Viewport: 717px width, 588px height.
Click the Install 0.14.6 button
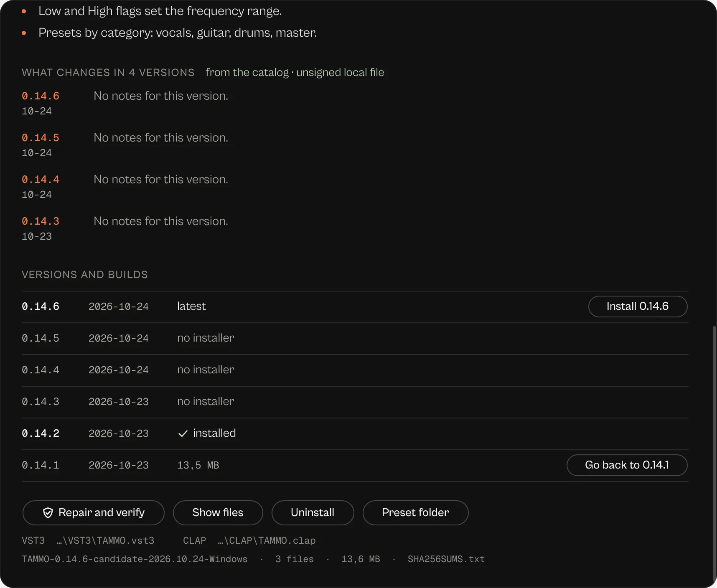point(638,307)
